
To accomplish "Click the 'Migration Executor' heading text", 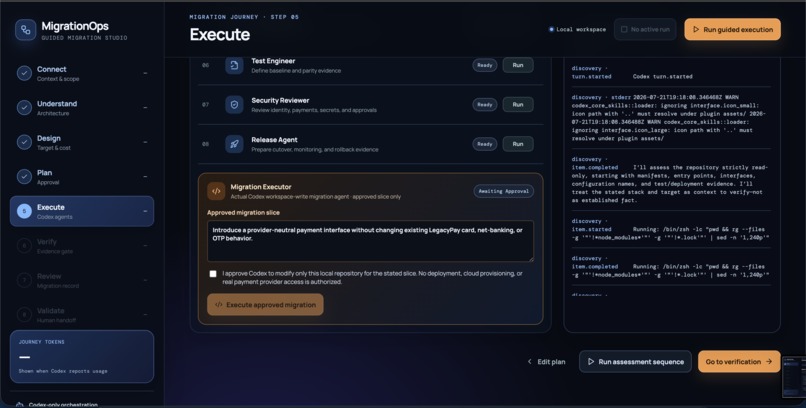I will point(261,187).
